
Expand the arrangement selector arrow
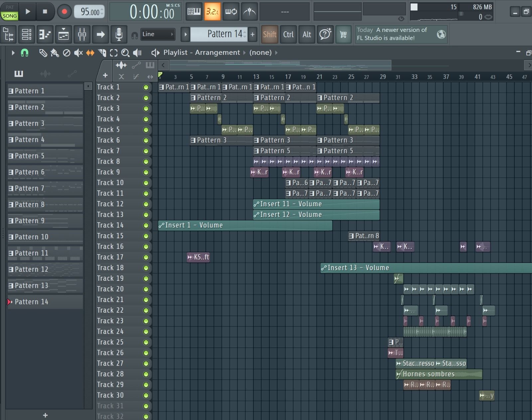(244, 53)
